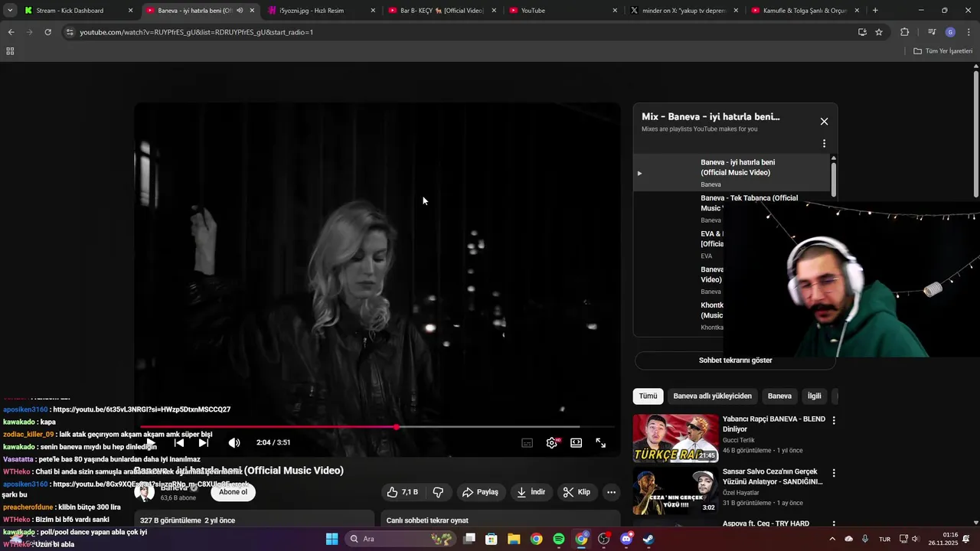Screen dimensions: 980x551
Task: Open Tüm Yer İşaretleri bookmarks folder
Action: click(x=942, y=51)
